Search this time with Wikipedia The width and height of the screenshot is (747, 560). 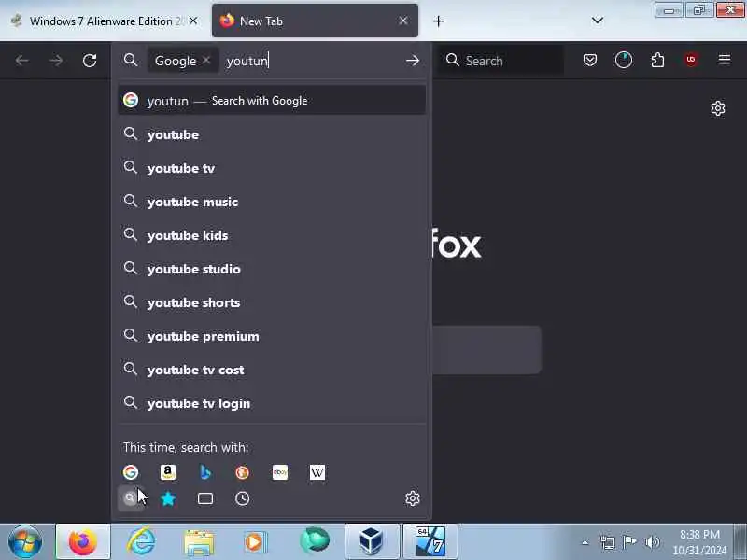click(x=317, y=472)
